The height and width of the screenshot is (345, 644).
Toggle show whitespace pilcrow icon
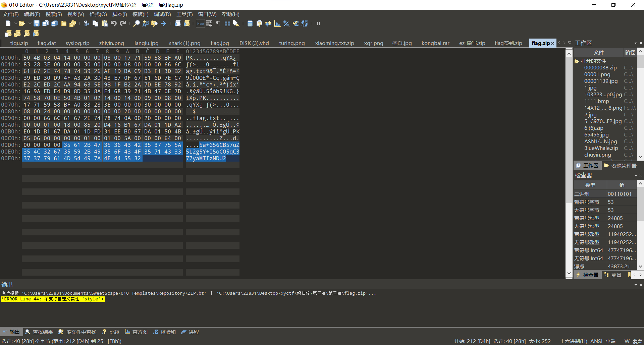point(218,23)
